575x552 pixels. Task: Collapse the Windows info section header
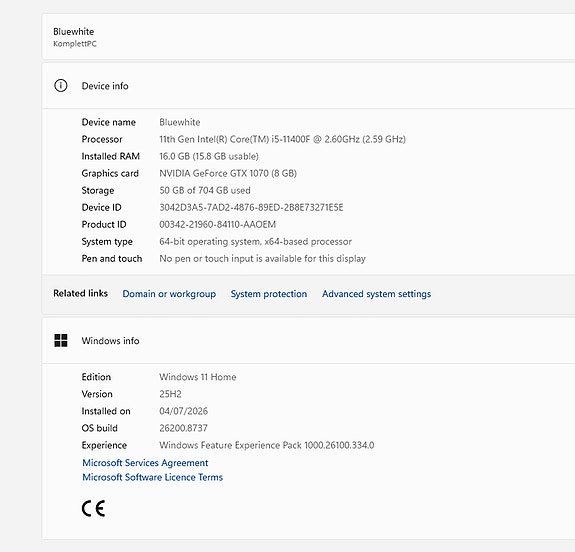308,341
